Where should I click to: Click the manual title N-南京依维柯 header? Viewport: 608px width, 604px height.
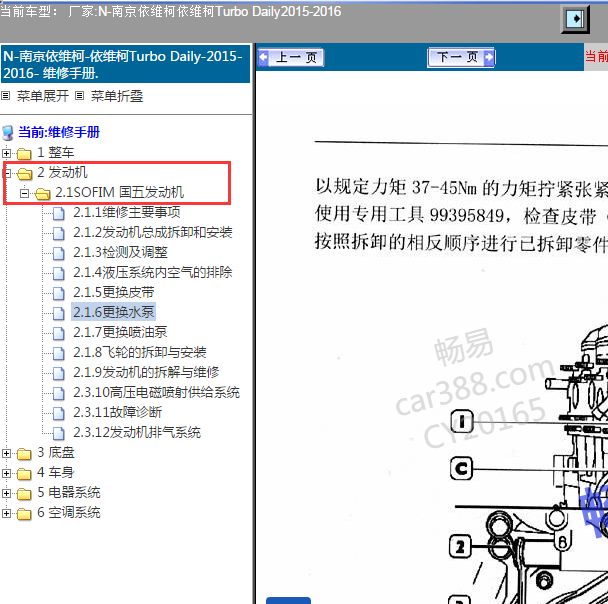(x=126, y=64)
